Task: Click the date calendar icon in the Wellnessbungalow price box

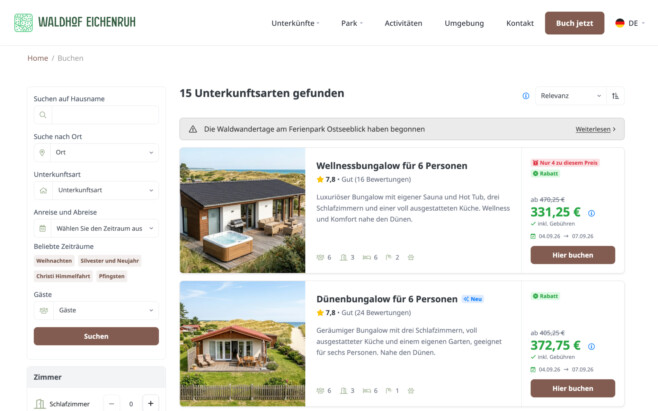Action: pyautogui.click(x=533, y=236)
